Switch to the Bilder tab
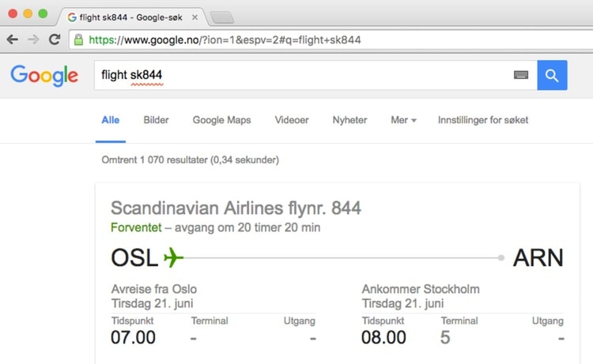 (156, 120)
